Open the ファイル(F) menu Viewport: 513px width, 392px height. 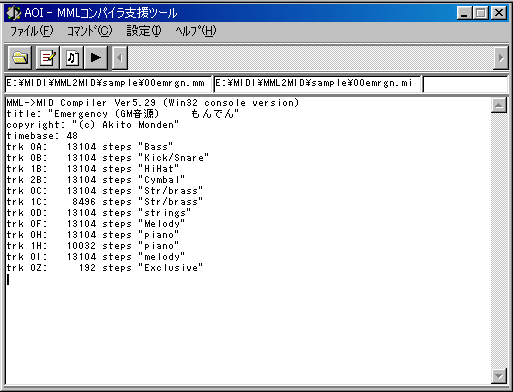click(32, 31)
